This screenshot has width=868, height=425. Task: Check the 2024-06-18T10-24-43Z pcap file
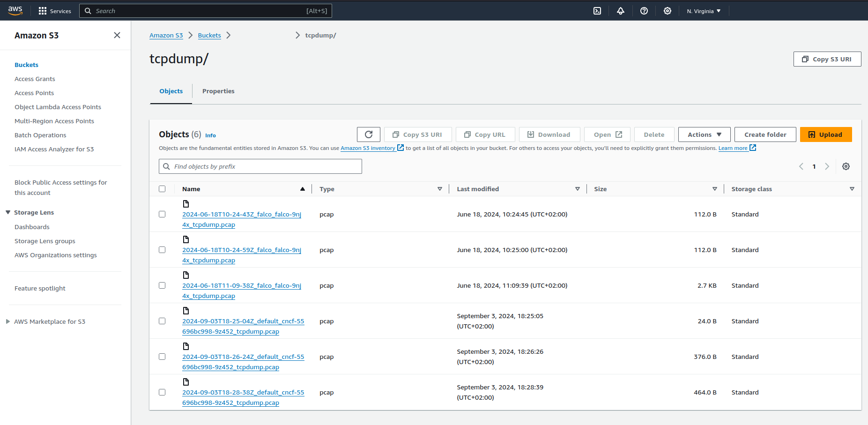coord(162,214)
